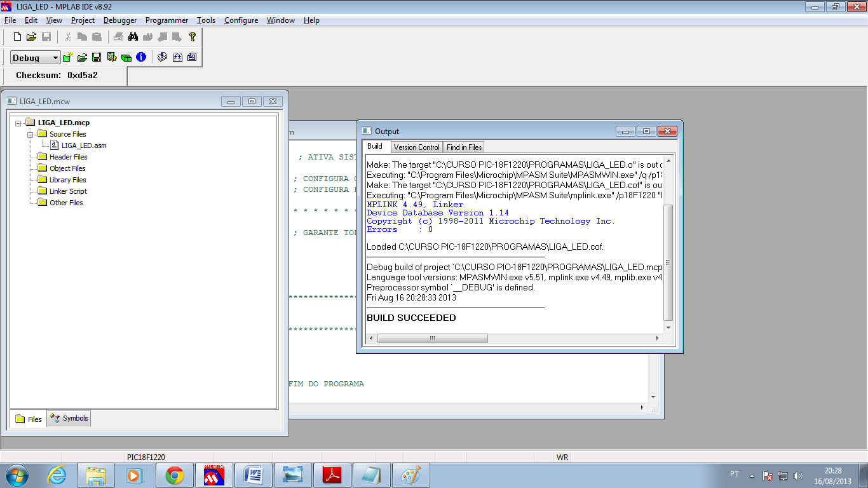Open Google Chrome from the taskbar
Image resolution: width=868 pixels, height=488 pixels.
[x=175, y=475]
